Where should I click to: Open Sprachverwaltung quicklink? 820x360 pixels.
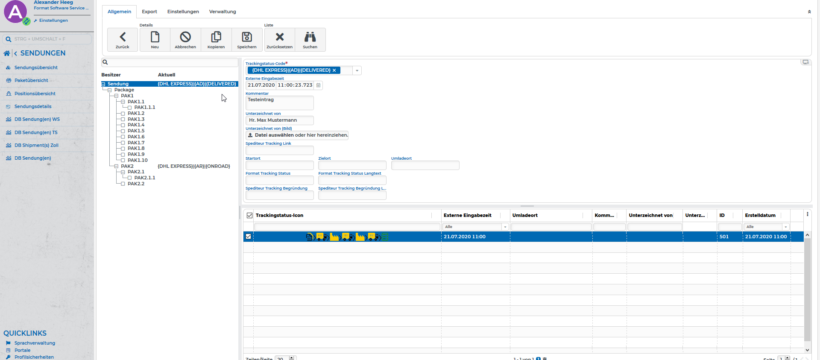(x=35, y=343)
